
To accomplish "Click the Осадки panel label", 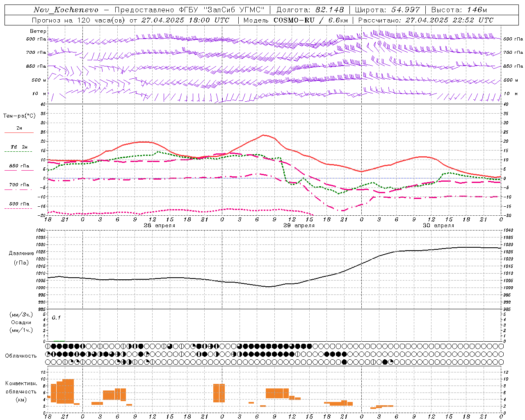I will pos(21,322).
